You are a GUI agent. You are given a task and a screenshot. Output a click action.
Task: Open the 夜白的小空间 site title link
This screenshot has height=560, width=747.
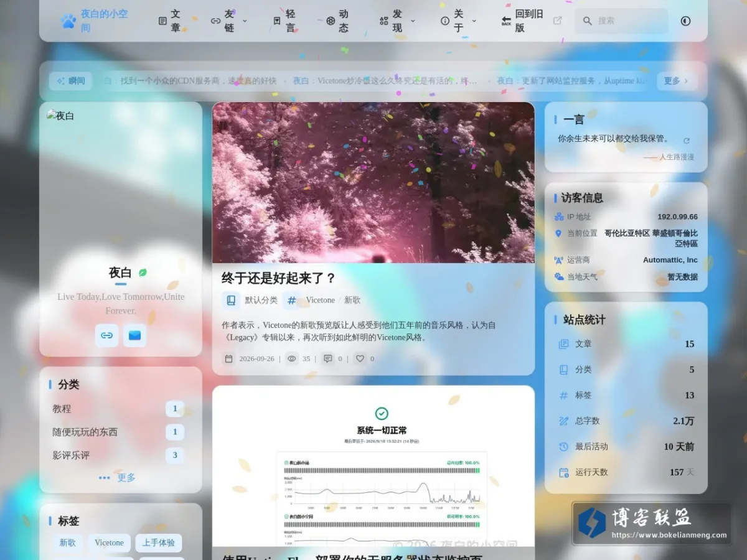(104, 21)
